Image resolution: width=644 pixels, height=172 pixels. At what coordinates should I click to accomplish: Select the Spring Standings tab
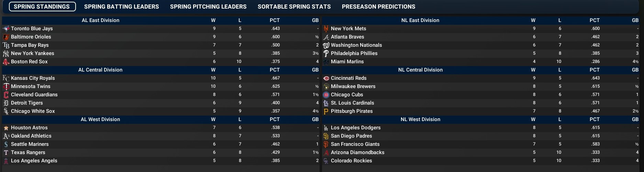coord(42,7)
